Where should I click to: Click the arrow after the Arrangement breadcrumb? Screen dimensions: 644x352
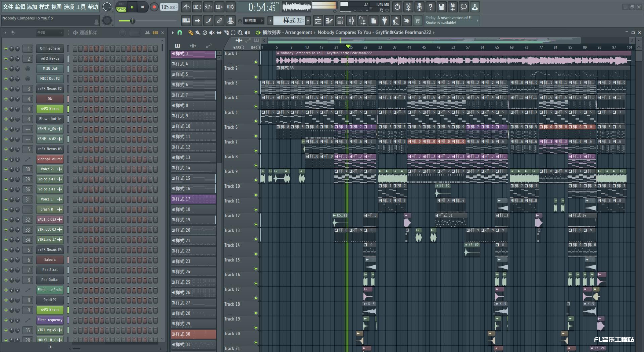click(315, 33)
